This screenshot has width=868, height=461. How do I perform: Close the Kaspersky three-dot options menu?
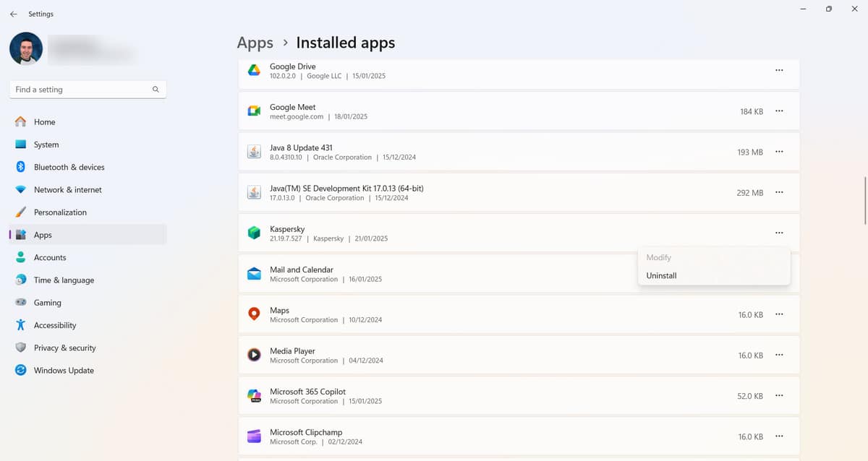pos(779,233)
